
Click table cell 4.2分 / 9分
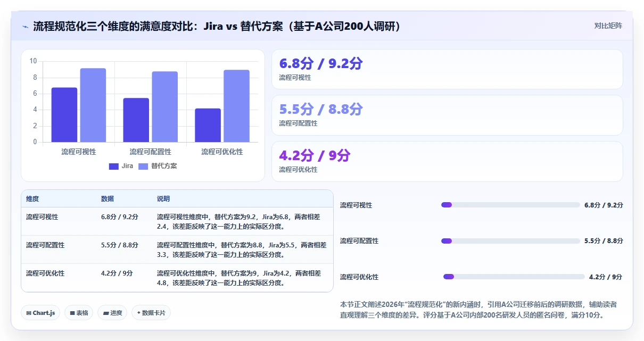point(117,273)
